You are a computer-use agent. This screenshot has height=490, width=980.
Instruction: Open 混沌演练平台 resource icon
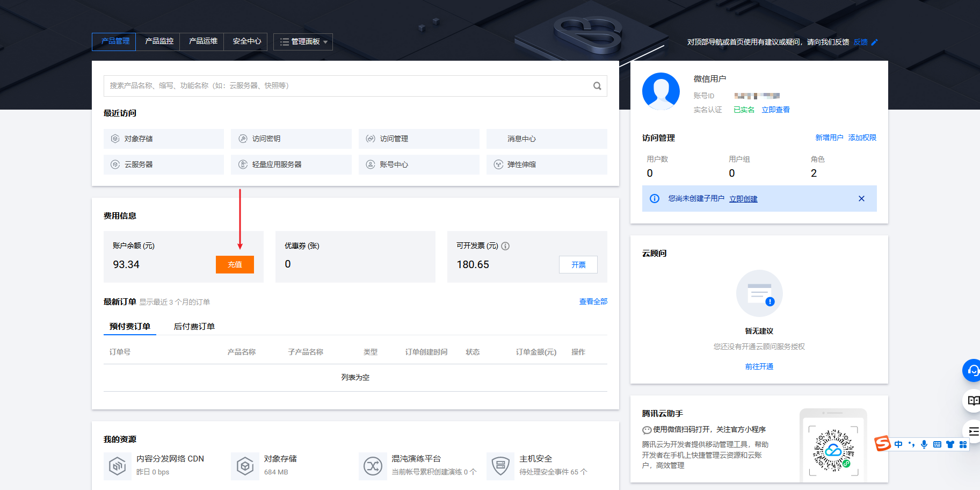pos(373,466)
